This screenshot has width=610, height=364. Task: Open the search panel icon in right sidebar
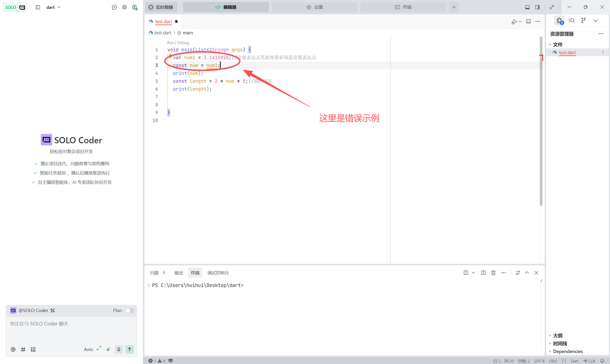click(x=571, y=20)
